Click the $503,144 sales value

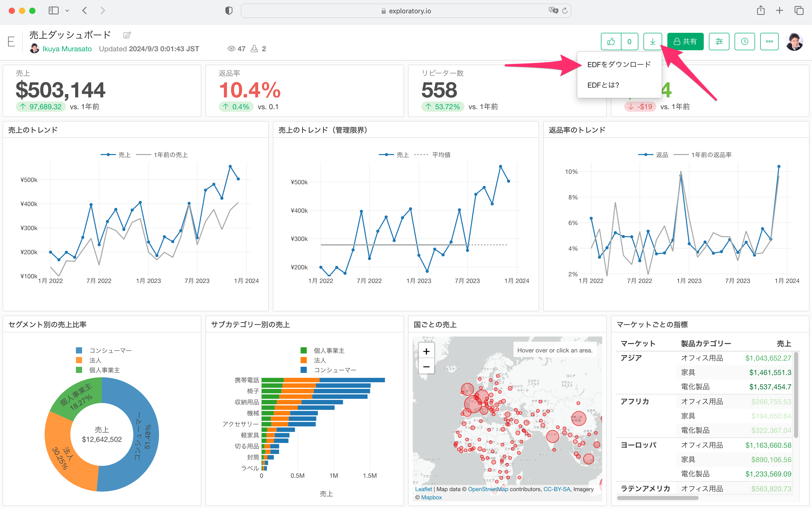click(61, 90)
